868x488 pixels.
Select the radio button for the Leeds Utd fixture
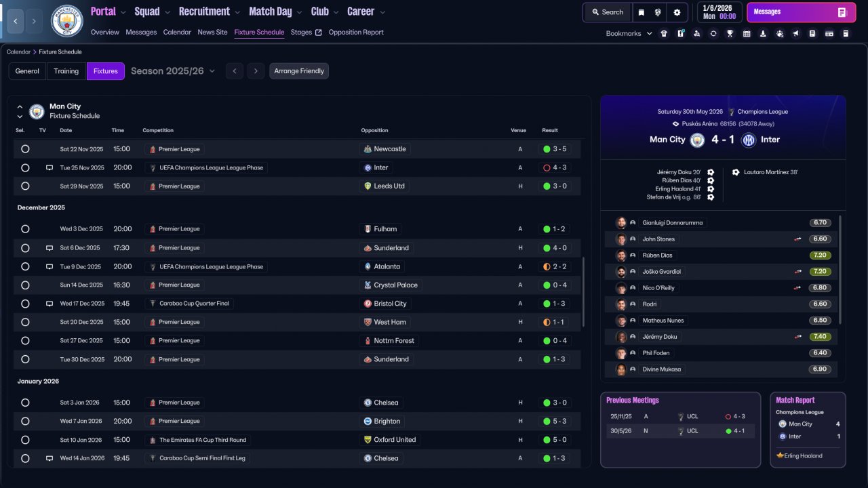(x=25, y=186)
